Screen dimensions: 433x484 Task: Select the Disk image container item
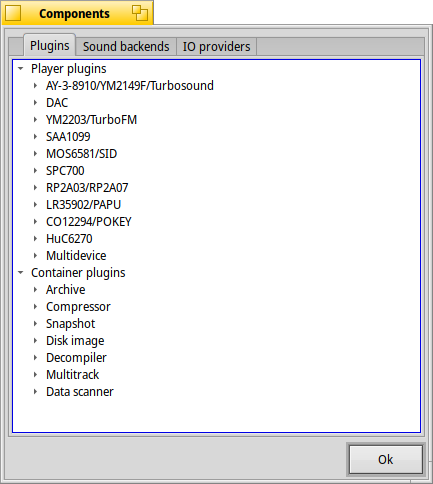tap(75, 341)
